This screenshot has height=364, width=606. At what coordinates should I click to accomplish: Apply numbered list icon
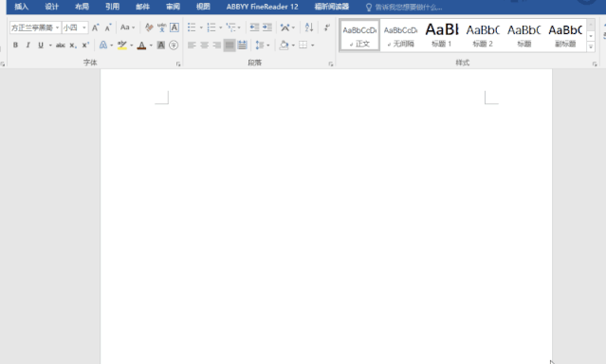pyautogui.click(x=211, y=27)
